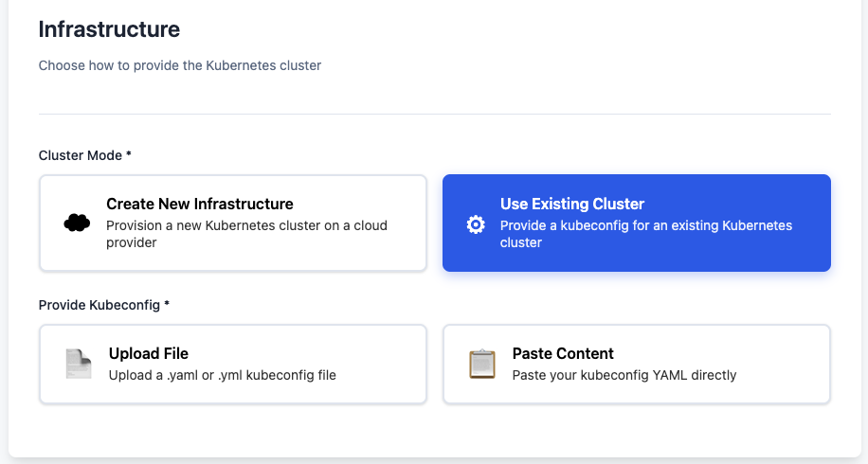
Task: Click "Paste your kubeconfig YAML directly" text
Action: pos(624,375)
